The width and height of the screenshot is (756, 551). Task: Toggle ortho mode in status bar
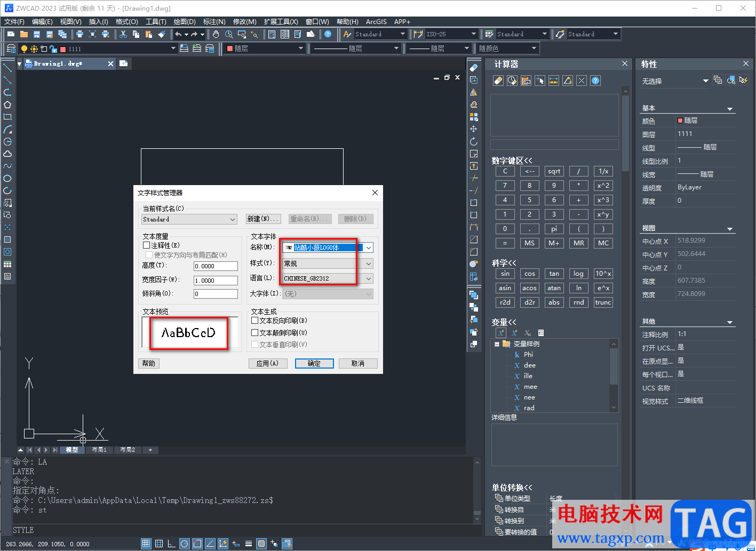point(171,544)
